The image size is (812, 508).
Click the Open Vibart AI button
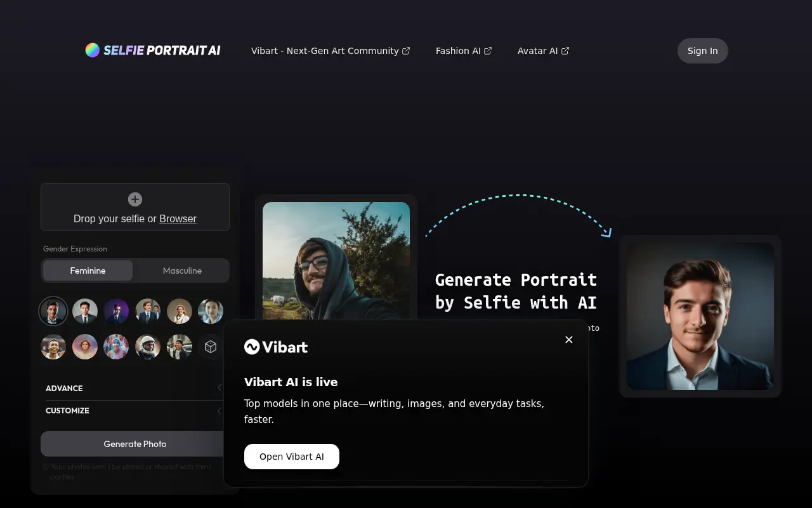pyautogui.click(x=292, y=457)
